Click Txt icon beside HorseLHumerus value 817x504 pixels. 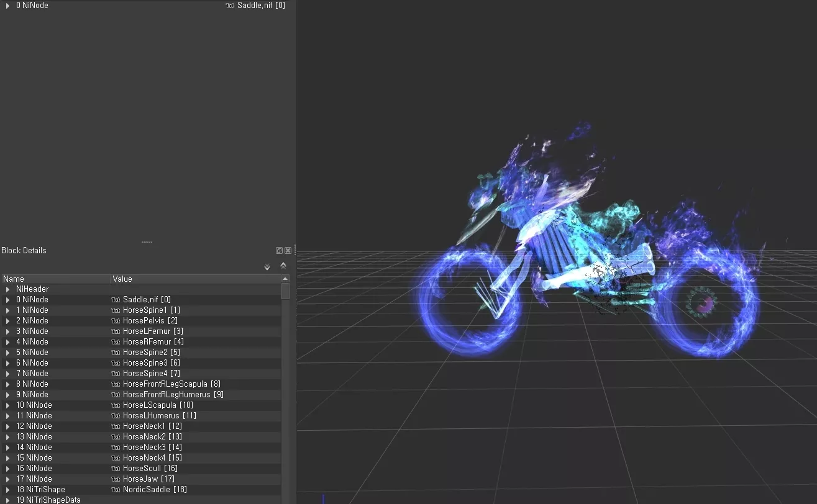pos(116,416)
